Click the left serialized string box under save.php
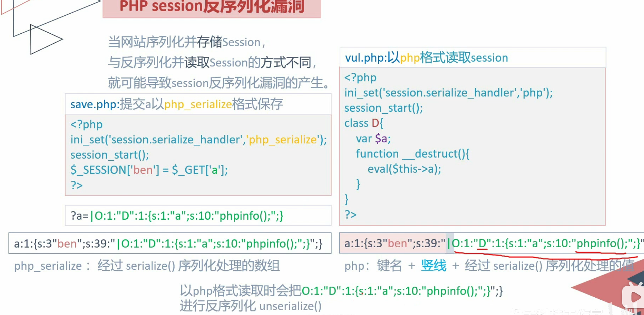The height and width of the screenshot is (315, 644). pos(170,243)
